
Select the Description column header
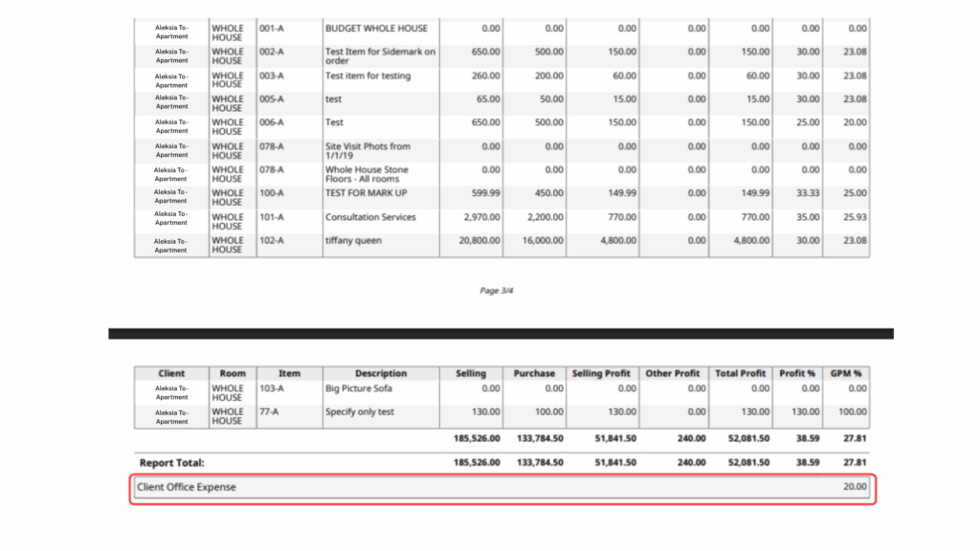click(x=381, y=373)
